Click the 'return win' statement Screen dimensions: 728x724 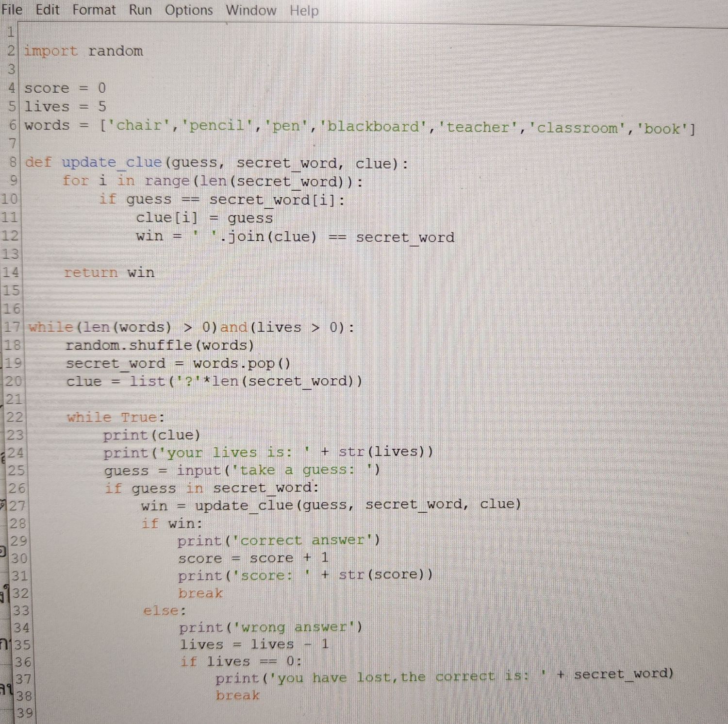click(x=109, y=272)
